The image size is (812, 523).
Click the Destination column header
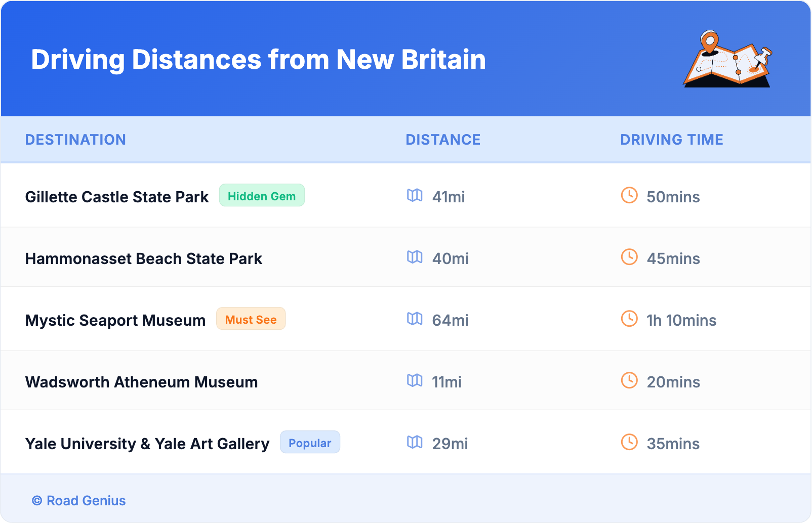tap(75, 140)
